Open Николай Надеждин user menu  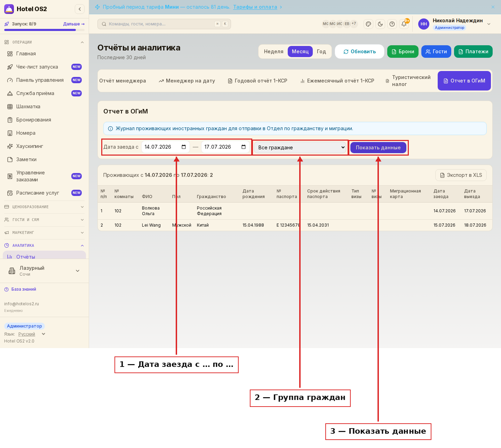455,24
